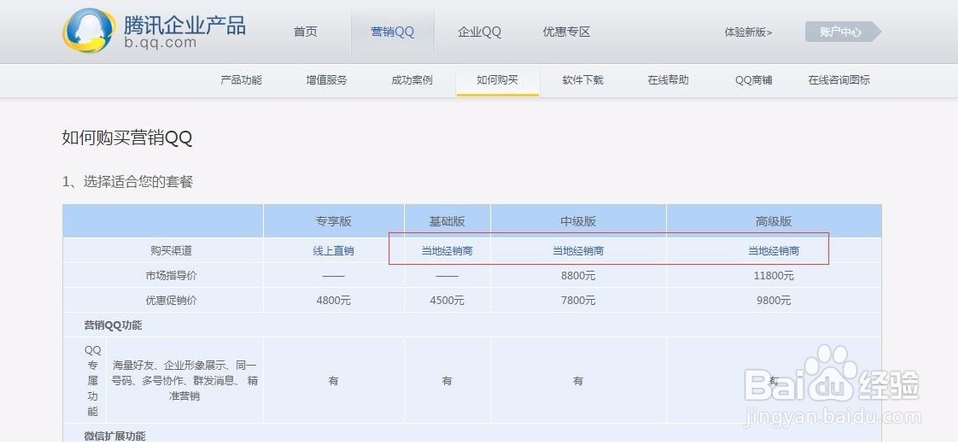Open 在线帮助 page
This screenshot has width=958, height=442.
(x=668, y=80)
